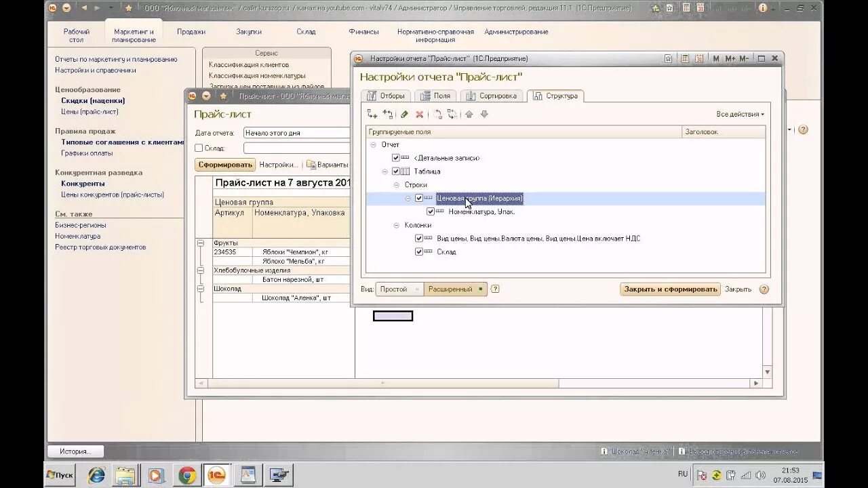The image size is (868, 488).
Task: Open Классификация клиентов service link
Action: tap(248, 64)
